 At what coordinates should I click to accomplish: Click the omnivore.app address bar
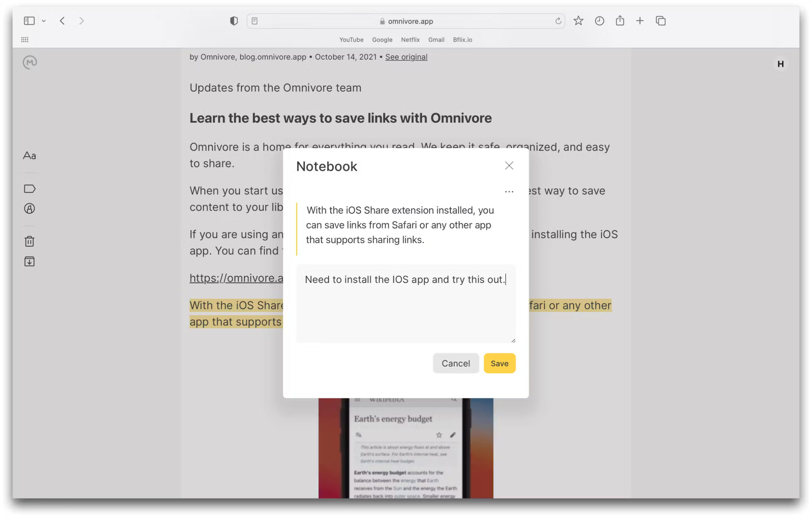click(x=406, y=21)
